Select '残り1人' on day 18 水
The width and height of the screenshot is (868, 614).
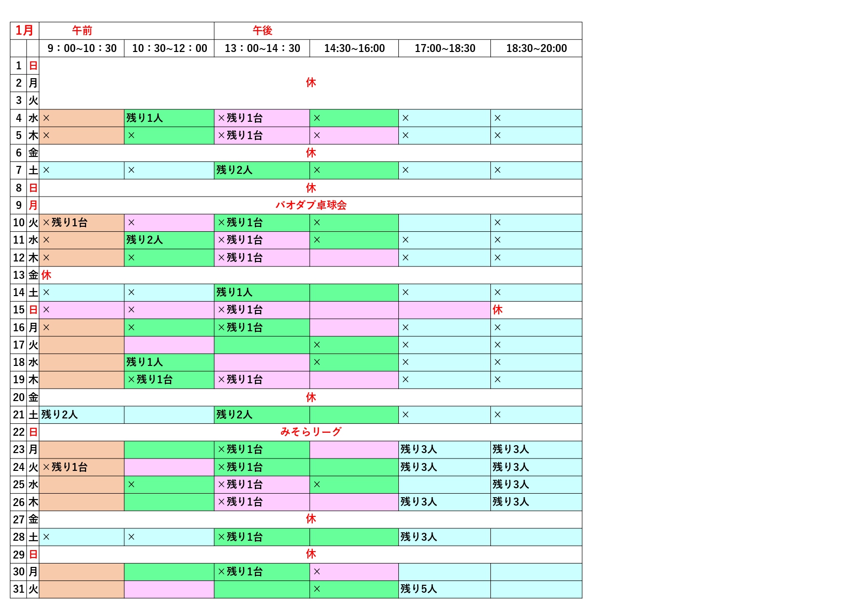pos(145,362)
